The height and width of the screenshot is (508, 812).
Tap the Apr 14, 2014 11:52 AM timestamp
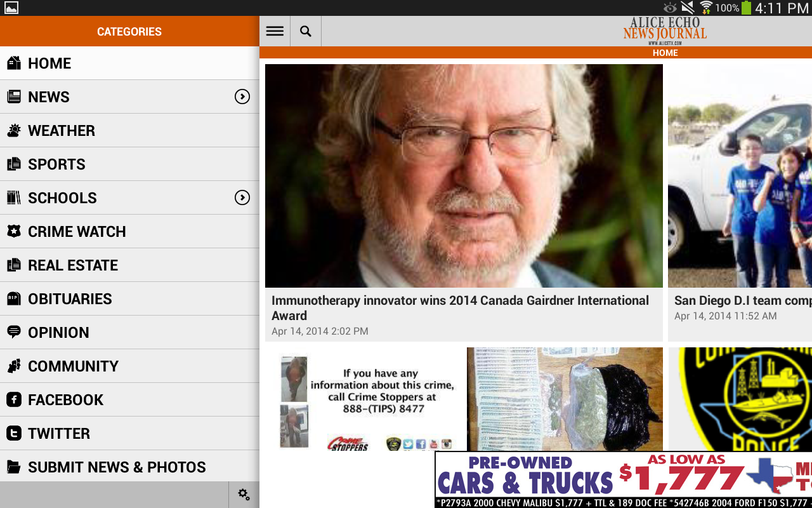click(725, 316)
